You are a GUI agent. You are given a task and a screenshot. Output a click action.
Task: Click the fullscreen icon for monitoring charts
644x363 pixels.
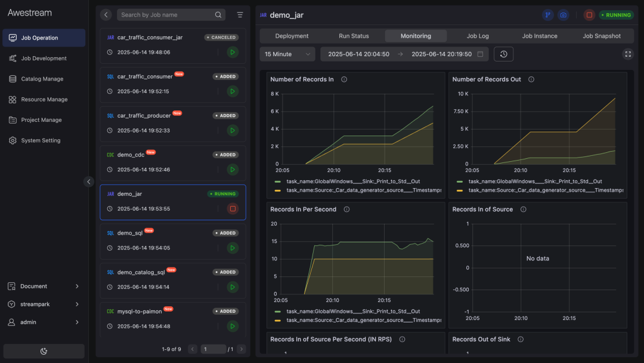click(627, 54)
